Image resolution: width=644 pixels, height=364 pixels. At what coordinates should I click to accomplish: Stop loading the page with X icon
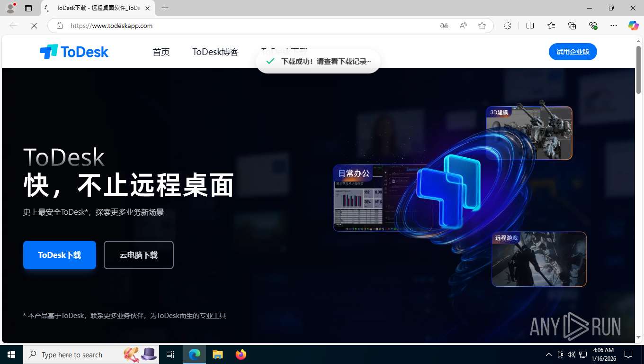pos(34,26)
